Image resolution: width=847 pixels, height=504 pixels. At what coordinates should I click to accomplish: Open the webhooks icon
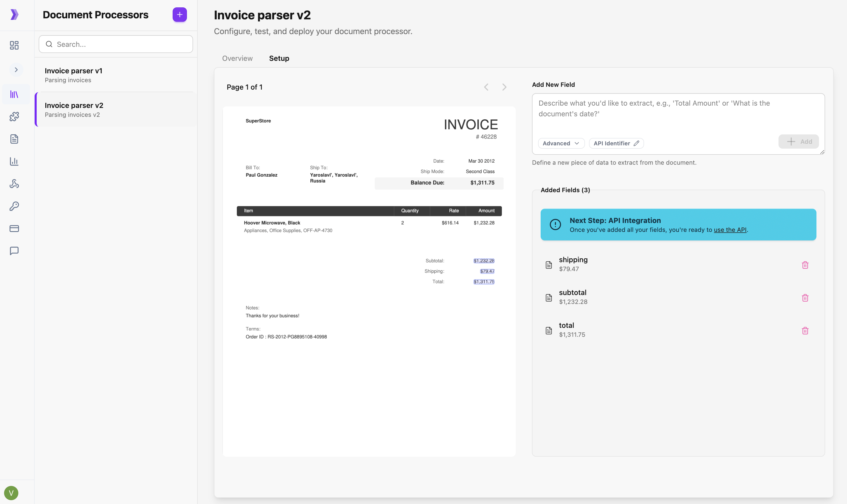click(x=14, y=184)
